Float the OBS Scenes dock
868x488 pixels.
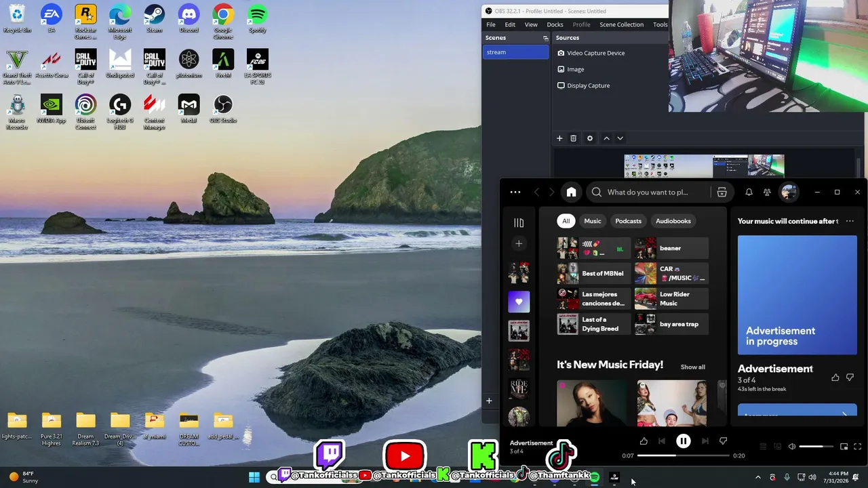tap(545, 38)
